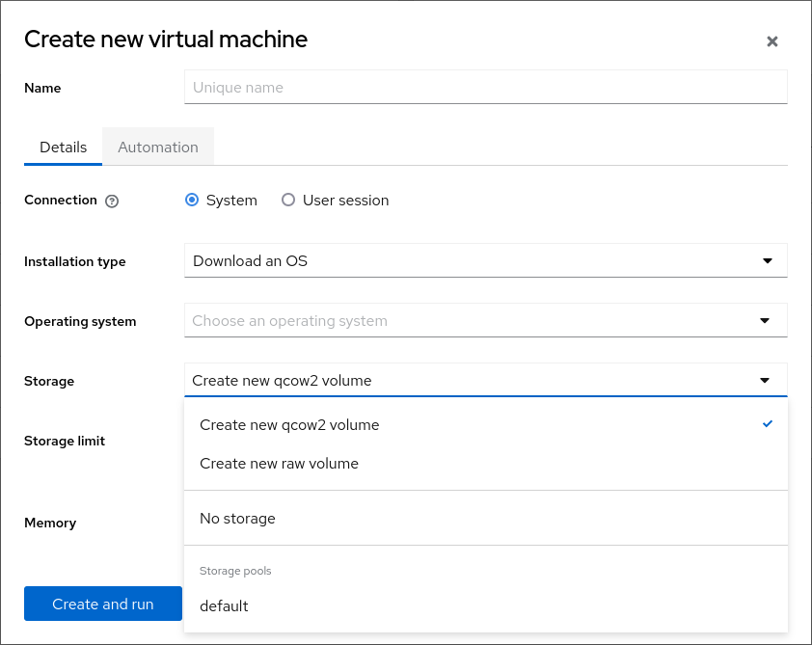Click the Storage dropdown caret arrow

point(765,381)
